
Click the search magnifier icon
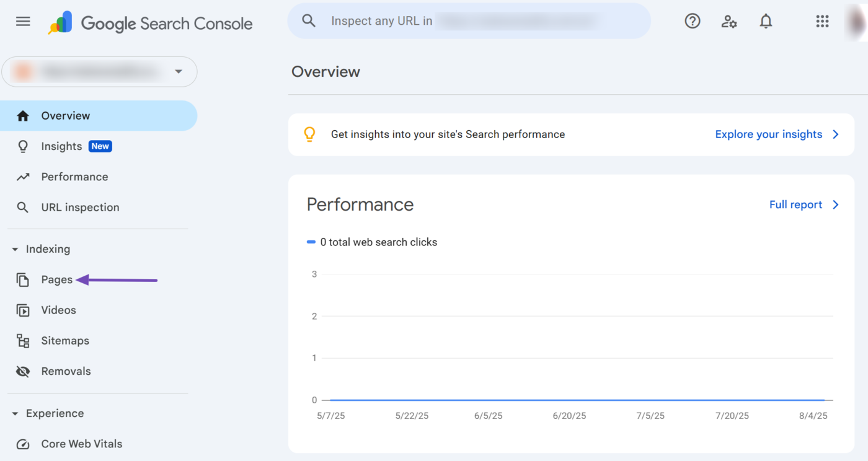(x=309, y=21)
